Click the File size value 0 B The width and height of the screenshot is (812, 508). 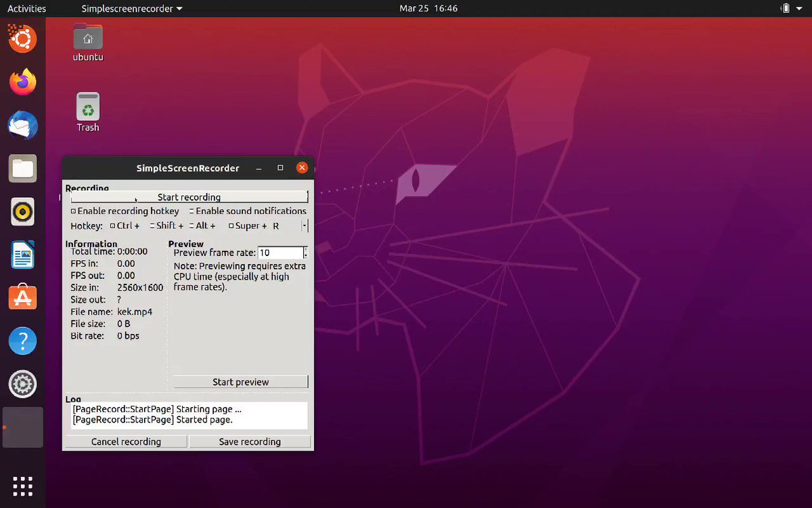coord(123,324)
